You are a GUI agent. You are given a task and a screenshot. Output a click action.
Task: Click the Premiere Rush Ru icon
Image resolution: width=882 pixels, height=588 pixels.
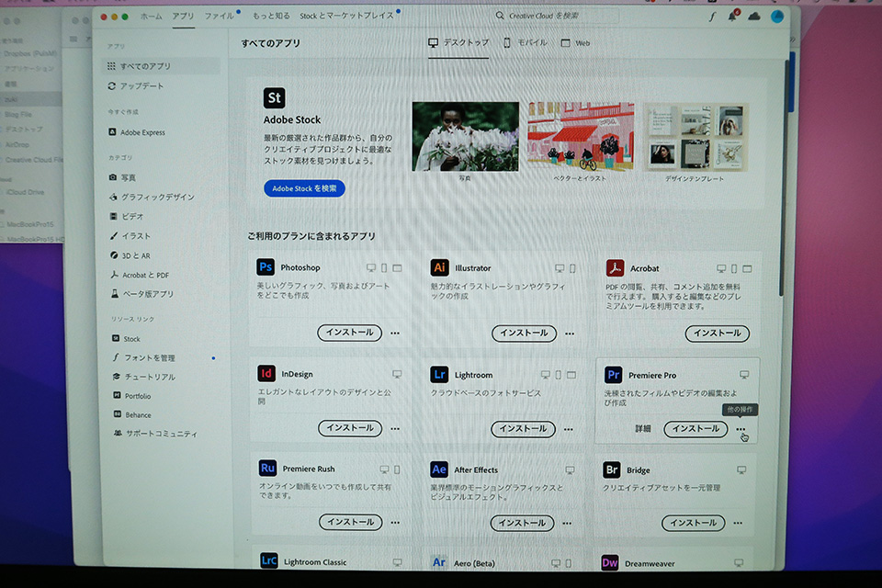pos(267,469)
